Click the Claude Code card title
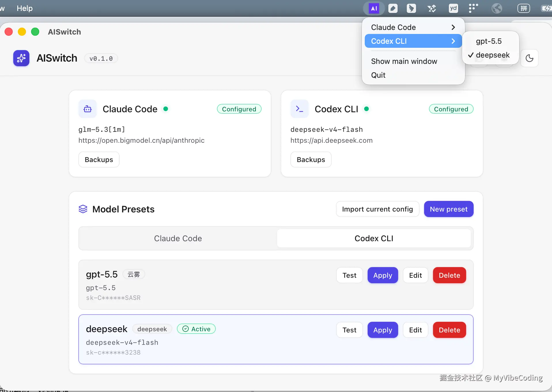 pyautogui.click(x=130, y=109)
